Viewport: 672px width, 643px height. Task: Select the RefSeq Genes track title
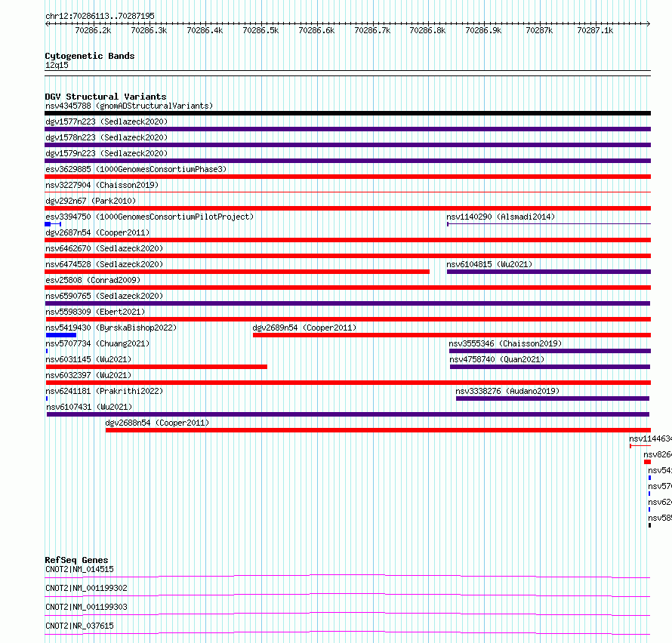[76, 560]
